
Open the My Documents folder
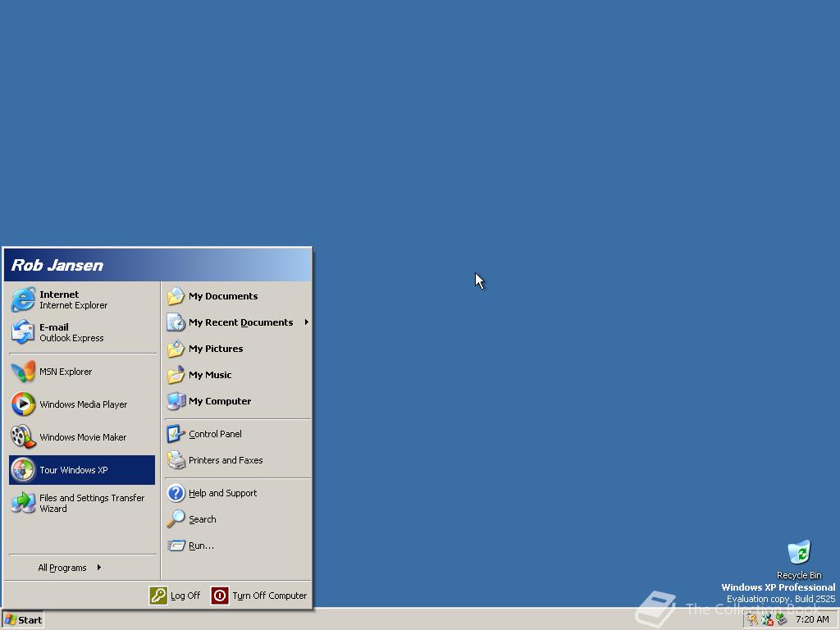pyautogui.click(x=238, y=296)
